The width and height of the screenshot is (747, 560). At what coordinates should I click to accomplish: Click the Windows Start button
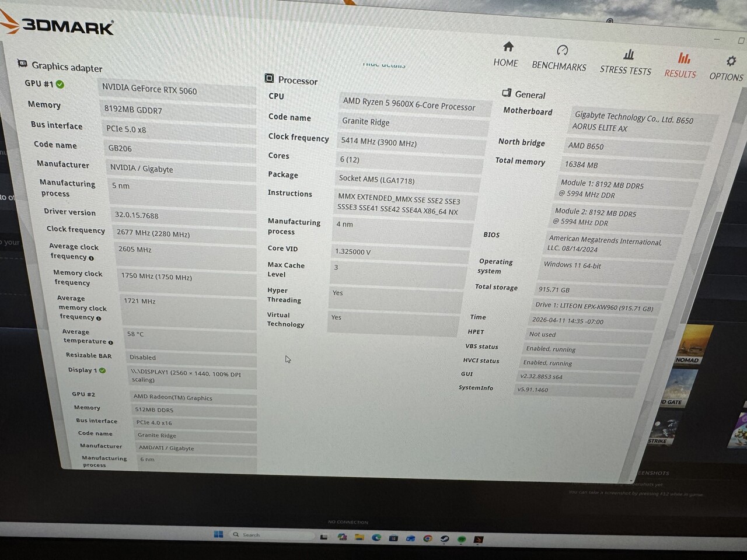(x=218, y=534)
